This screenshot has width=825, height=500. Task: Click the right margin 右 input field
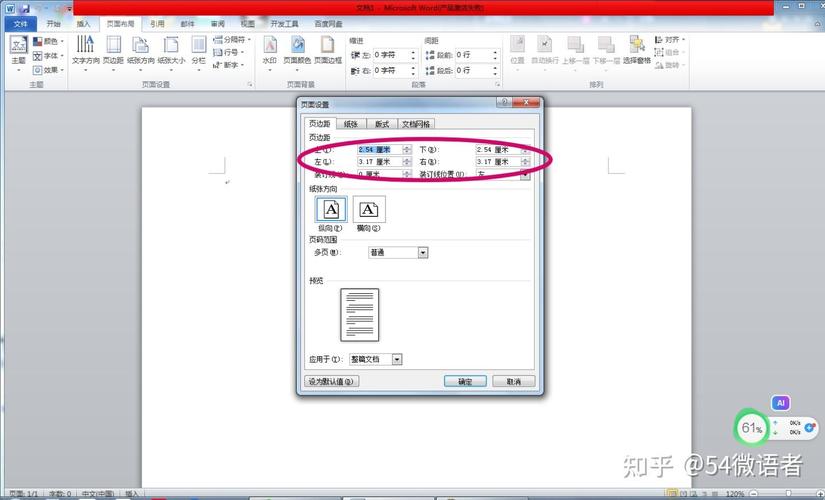[498, 162]
